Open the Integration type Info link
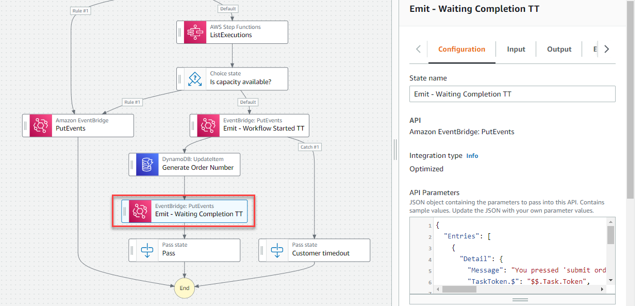 [x=472, y=155]
